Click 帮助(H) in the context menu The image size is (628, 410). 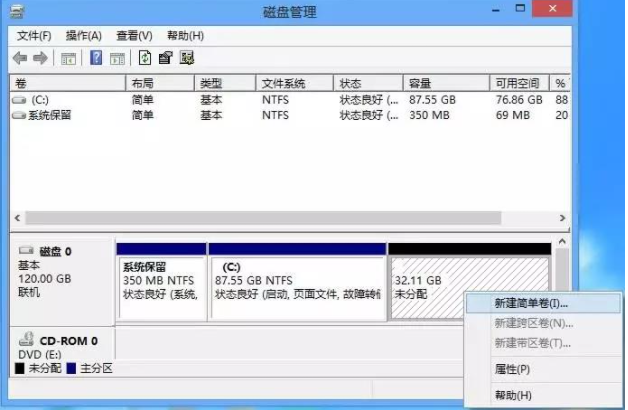[x=512, y=394]
